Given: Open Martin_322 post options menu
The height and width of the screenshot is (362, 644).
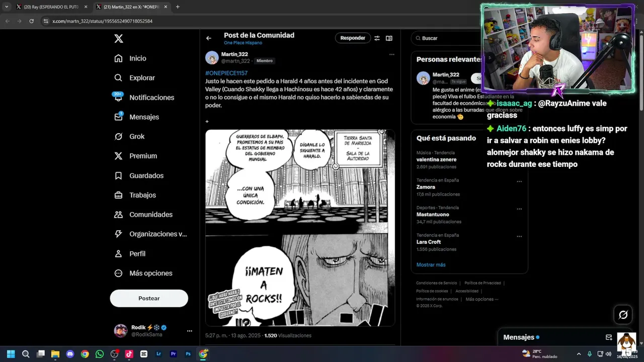Looking at the screenshot, I should [x=391, y=54].
